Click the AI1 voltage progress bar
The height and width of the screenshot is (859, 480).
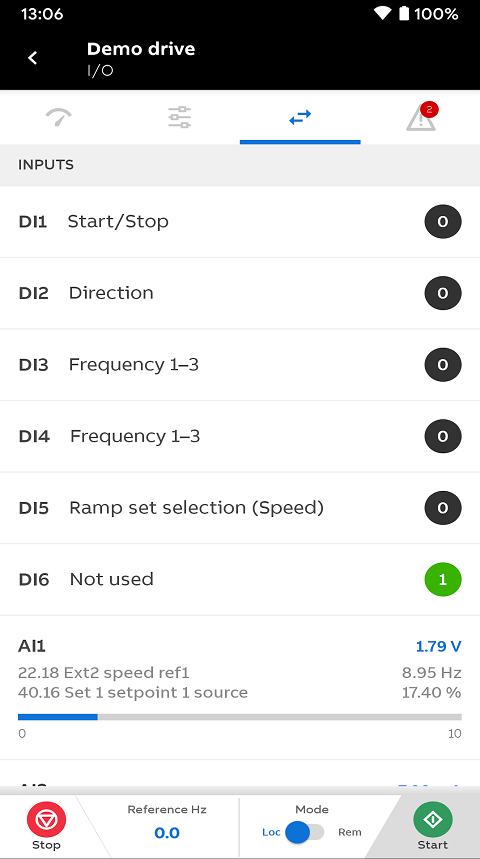click(x=240, y=717)
